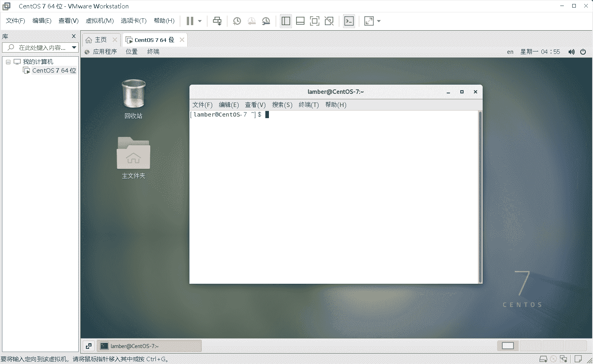Select CentOS 7 64 位 in the library tree
Screen dimensions: 593x364
pyautogui.click(x=54, y=71)
